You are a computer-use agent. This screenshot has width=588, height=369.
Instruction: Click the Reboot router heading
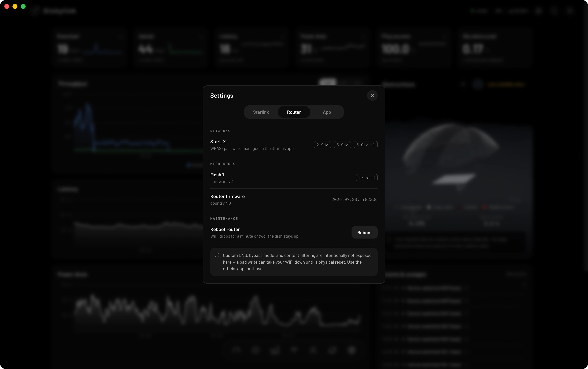coord(225,229)
